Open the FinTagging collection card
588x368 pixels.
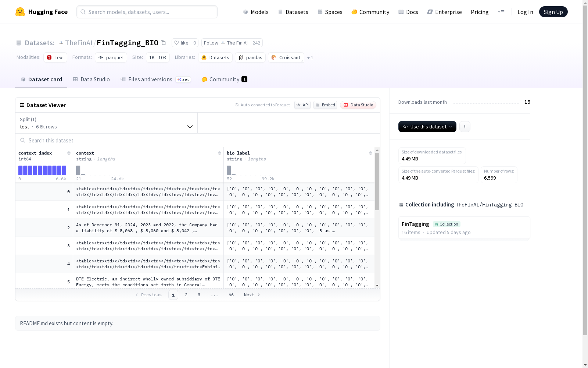464,228
